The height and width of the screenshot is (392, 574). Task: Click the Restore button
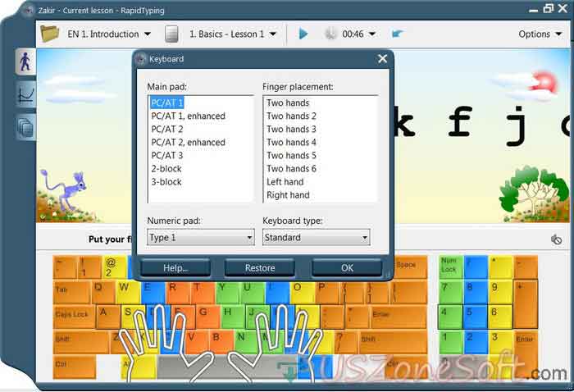tap(260, 268)
